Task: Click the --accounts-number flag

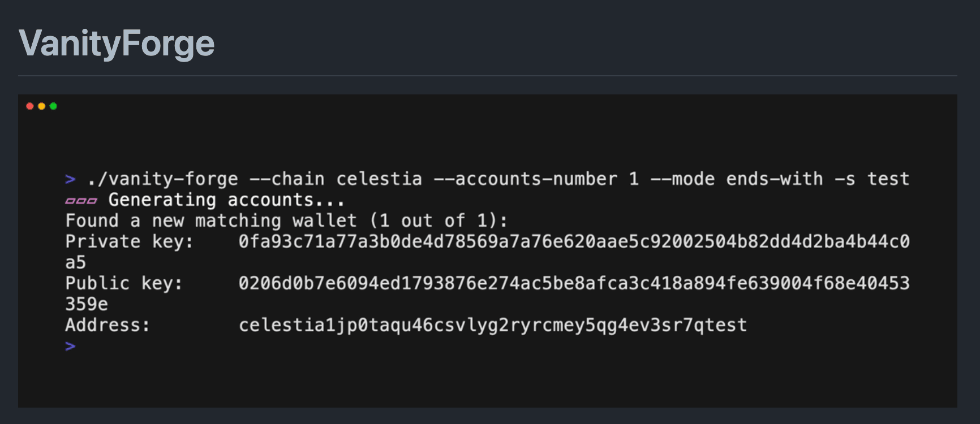Action: click(x=525, y=179)
